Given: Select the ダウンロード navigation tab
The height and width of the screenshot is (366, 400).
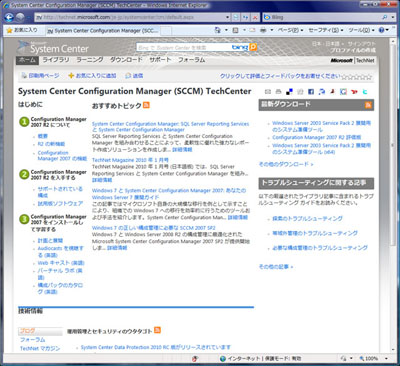Looking at the screenshot, I should (126, 60).
